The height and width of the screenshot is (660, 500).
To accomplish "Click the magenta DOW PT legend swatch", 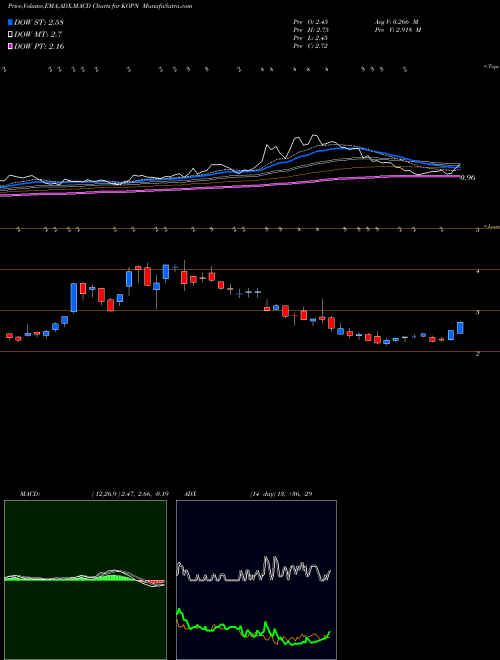I will (x=11, y=47).
